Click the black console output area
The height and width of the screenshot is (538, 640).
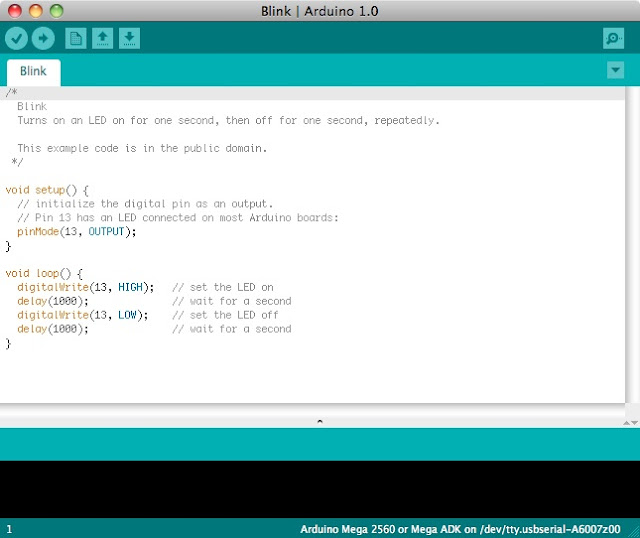click(x=320, y=489)
